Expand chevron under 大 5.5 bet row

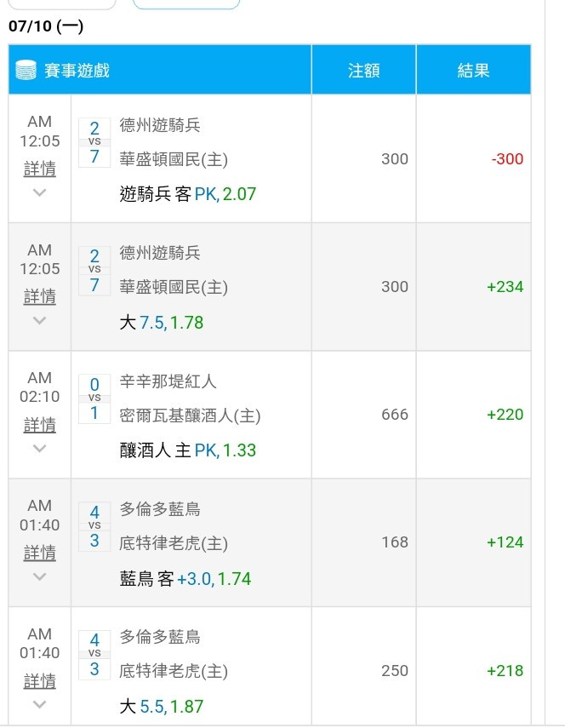[39, 704]
